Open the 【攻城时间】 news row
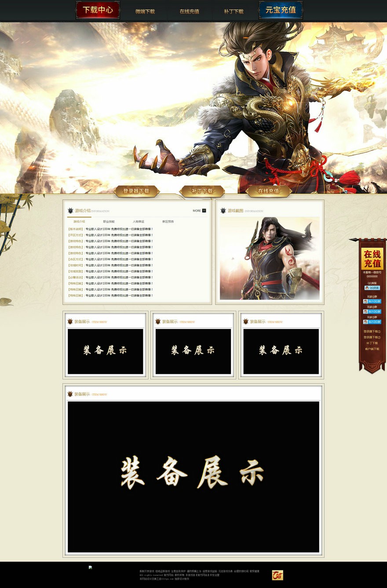The width and height of the screenshot is (387, 588). click(x=110, y=265)
